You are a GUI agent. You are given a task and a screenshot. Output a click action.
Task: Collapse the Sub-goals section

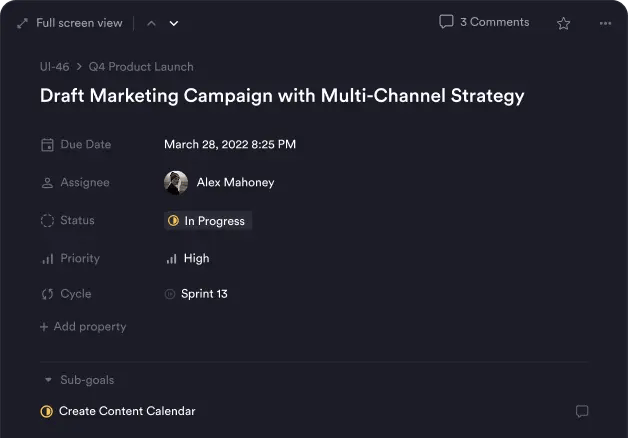tap(47, 380)
